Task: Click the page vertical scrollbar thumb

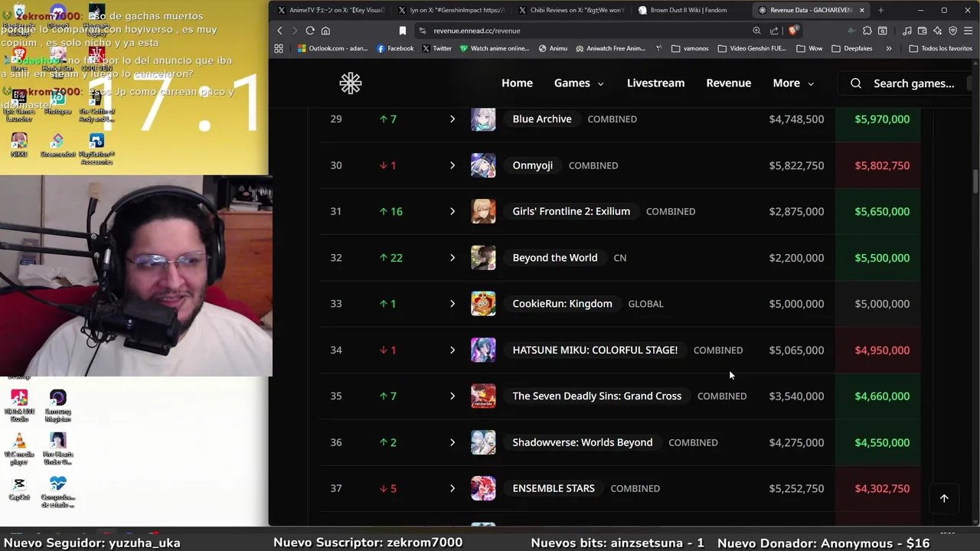Action: [x=975, y=181]
